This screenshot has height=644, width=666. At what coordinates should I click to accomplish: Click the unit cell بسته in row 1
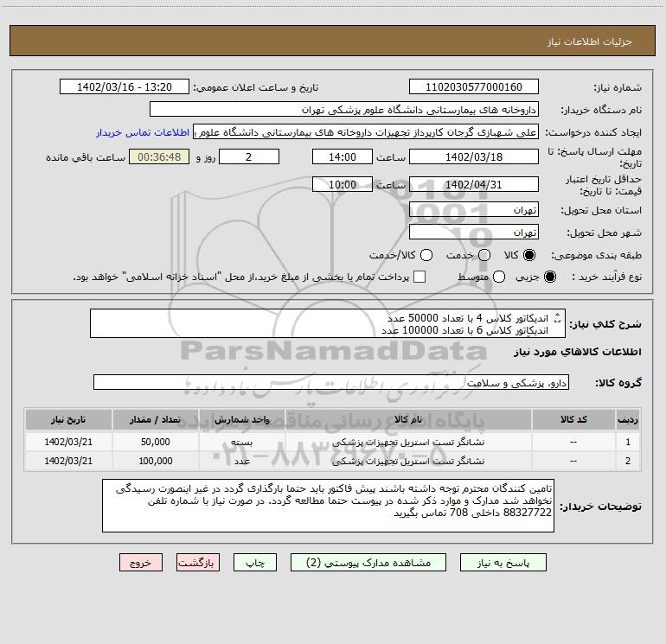(241, 442)
